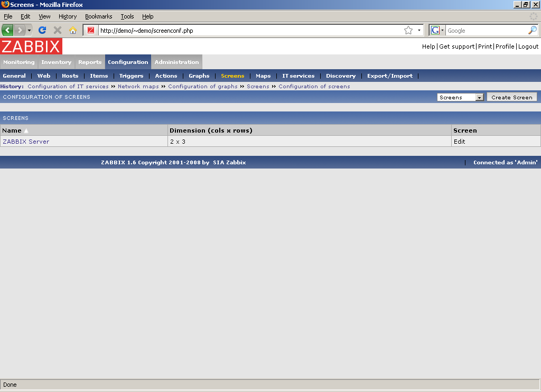Open the Profile link
The width and height of the screenshot is (541, 392).
tap(505, 46)
